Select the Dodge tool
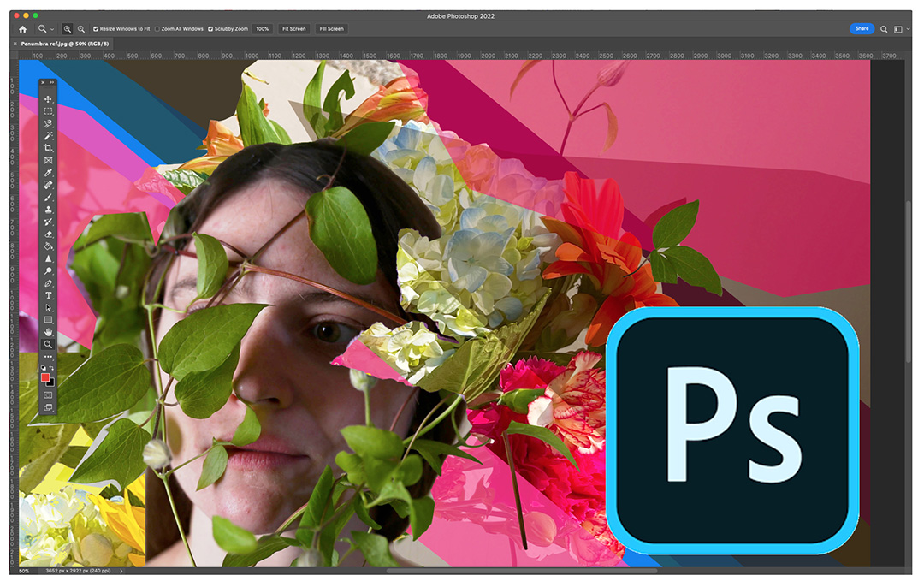The height and width of the screenshot is (587, 924). pos(48,271)
